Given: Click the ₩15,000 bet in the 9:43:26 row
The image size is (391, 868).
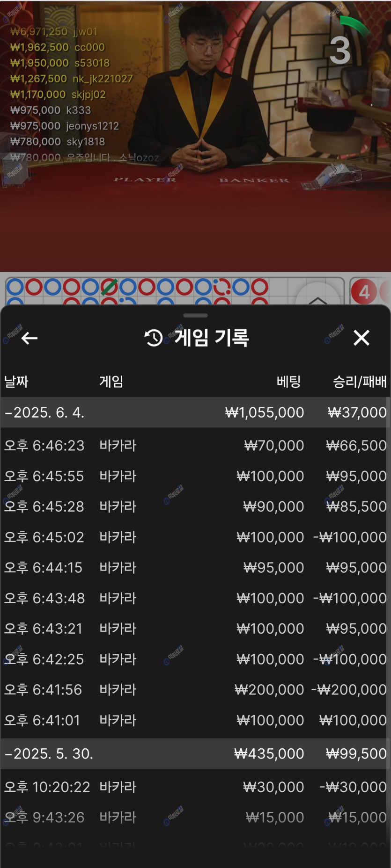Looking at the screenshot, I should pyautogui.click(x=275, y=817).
